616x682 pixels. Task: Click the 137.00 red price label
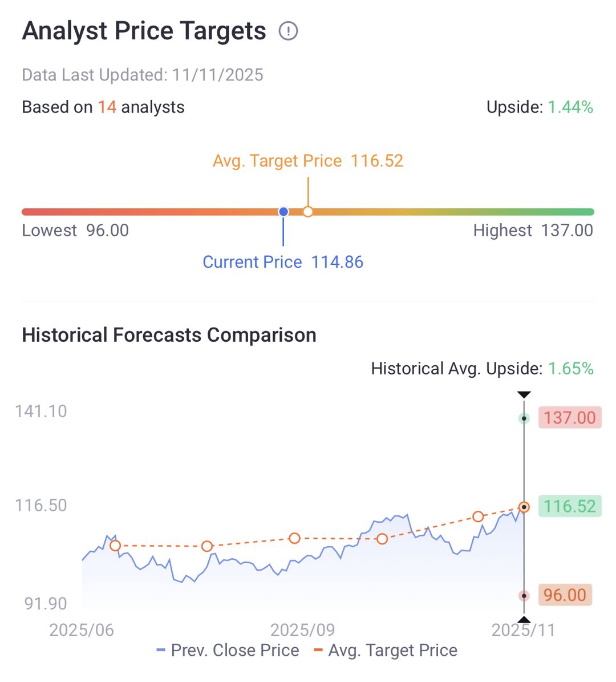(x=570, y=418)
